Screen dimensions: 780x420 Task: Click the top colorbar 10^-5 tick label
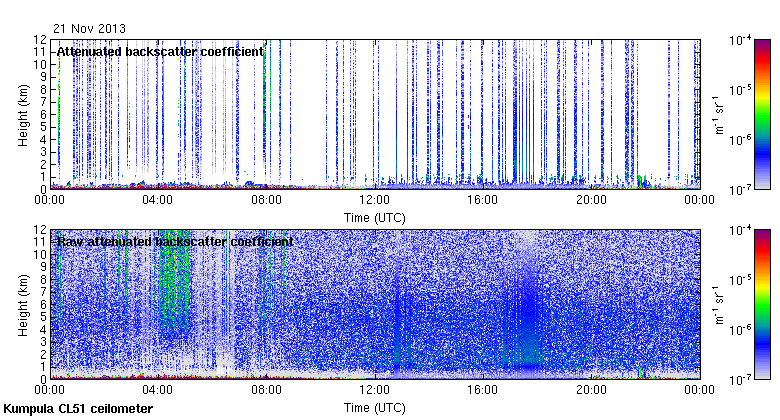click(x=740, y=90)
